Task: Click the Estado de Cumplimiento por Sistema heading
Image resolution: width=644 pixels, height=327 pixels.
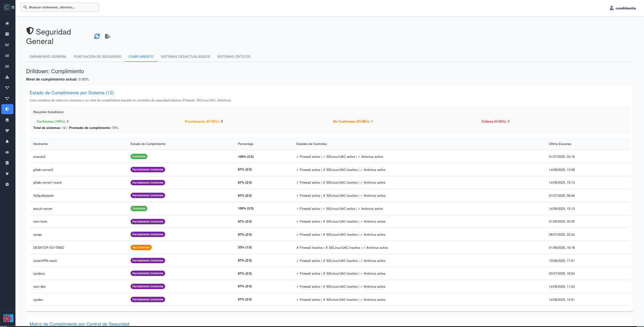Action: 71,93
